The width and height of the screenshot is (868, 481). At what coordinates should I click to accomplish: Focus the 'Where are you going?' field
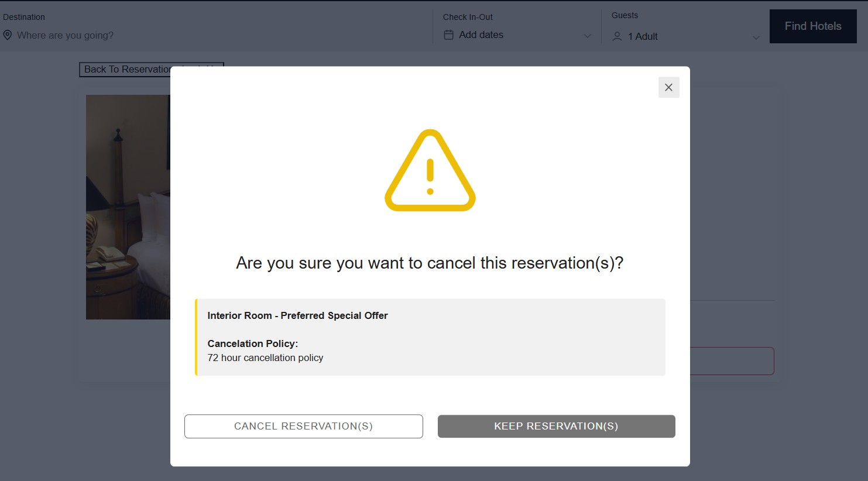click(x=65, y=35)
